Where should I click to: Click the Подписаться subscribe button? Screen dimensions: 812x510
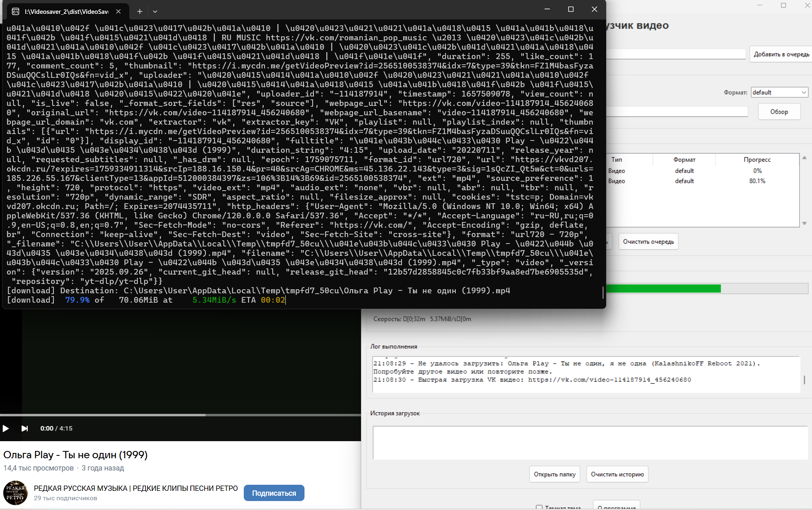pos(274,493)
